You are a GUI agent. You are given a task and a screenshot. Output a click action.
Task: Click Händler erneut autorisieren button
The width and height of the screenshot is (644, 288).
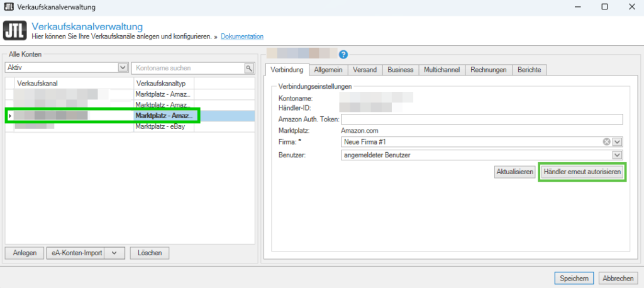(x=582, y=172)
